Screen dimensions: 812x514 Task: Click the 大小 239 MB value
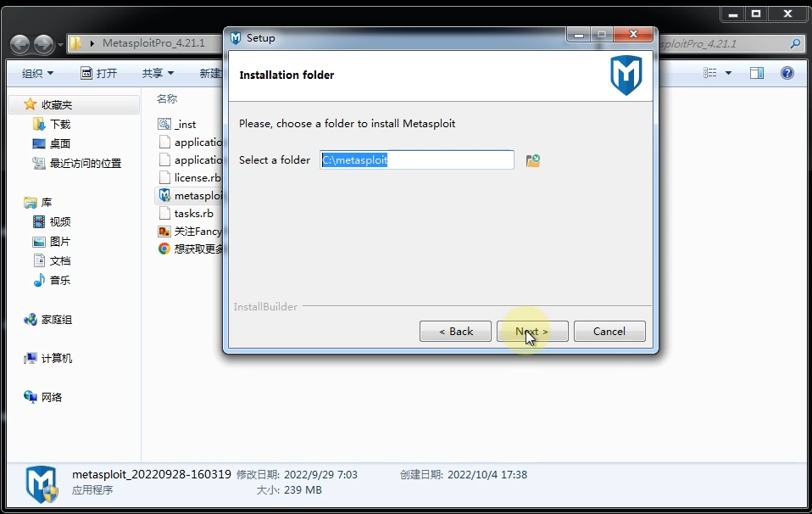303,489
